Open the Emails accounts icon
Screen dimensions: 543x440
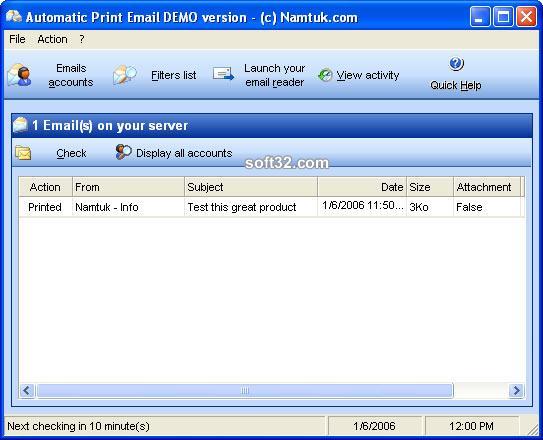[19, 75]
